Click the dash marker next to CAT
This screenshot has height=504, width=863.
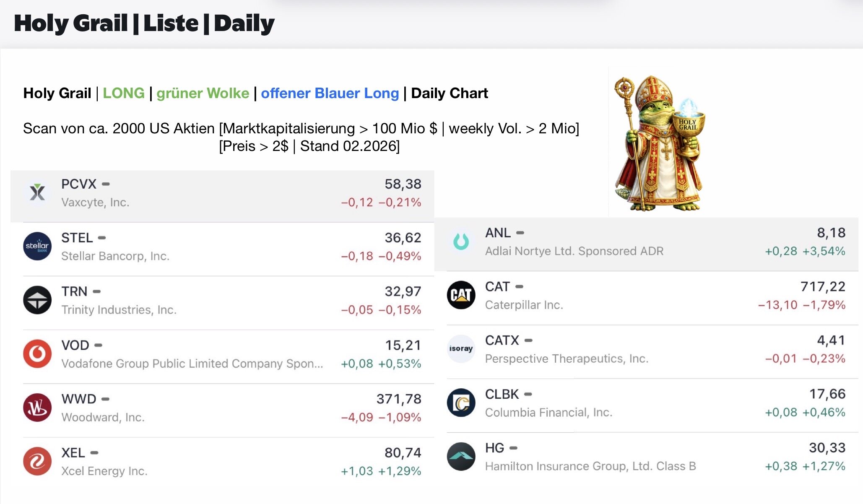(x=519, y=287)
